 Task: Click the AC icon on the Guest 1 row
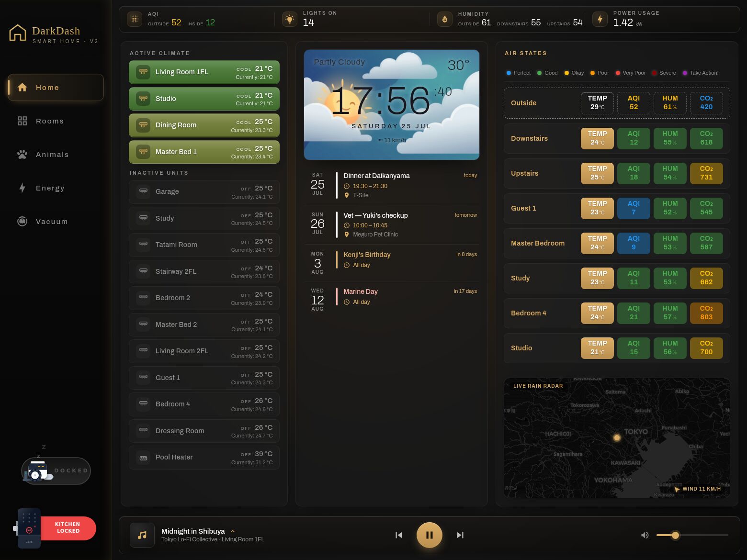143,377
